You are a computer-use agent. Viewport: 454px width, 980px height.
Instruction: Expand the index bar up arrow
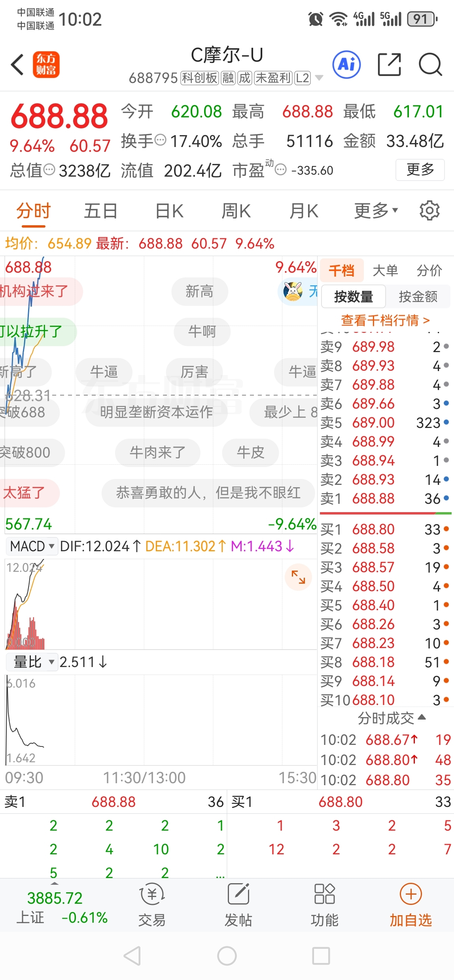55,883
